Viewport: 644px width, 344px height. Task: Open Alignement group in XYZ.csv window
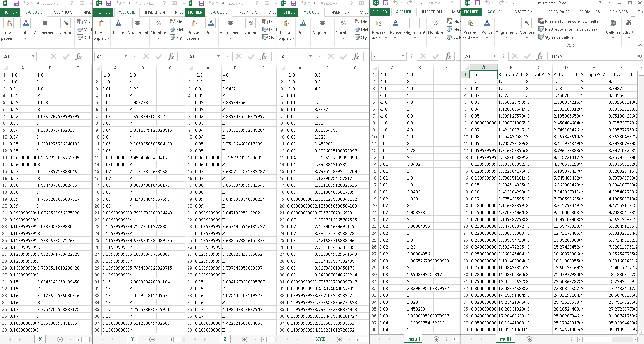pos(323,29)
